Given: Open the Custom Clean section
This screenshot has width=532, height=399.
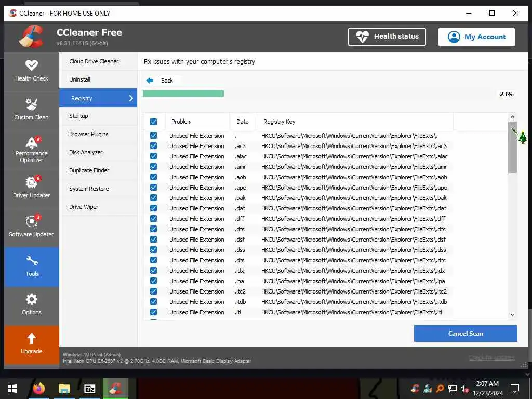Looking at the screenshot, I should tap(32, 110).
